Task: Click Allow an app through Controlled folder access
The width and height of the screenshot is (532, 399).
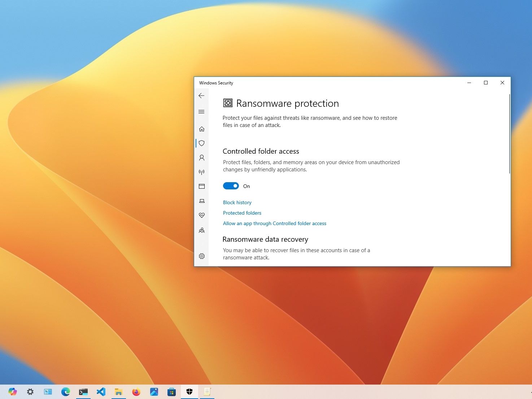Action: click(274, 223)
